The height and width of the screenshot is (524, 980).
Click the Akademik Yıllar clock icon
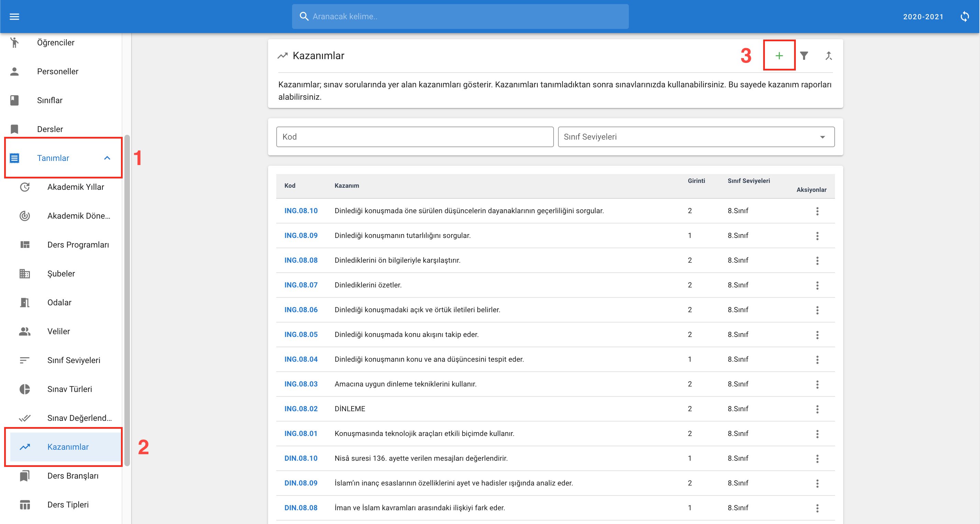click(x=25, y=187)
